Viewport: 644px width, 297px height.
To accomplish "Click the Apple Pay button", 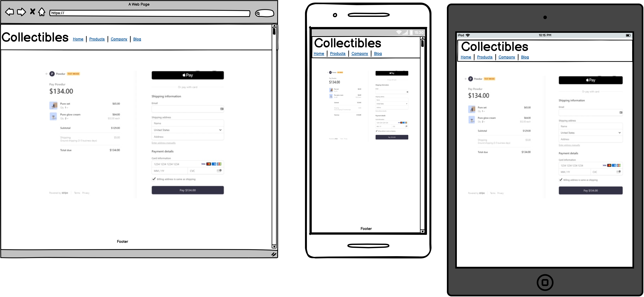I will pyautogui.click(x=187, y=75).
